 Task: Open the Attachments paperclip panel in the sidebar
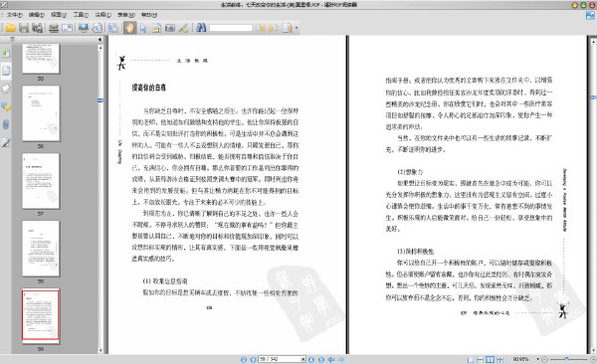coord(5,124)
